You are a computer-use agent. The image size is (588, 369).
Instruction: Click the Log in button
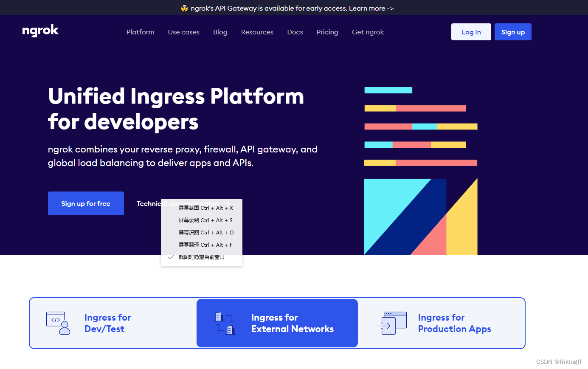click(x=471, y=32)
